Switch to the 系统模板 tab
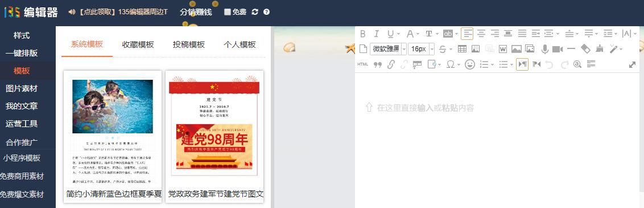644x208 pixels. click(x=87, y=44)
